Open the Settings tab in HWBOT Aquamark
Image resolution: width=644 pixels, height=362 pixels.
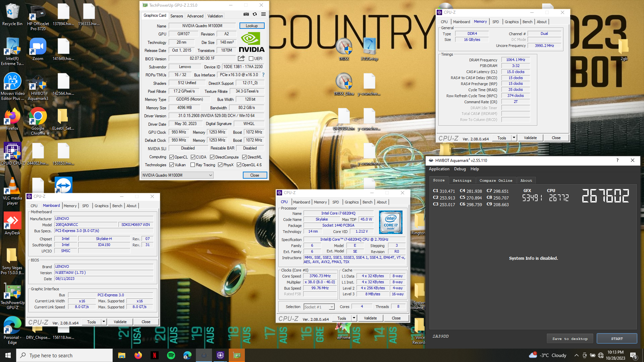pos(462,180)
